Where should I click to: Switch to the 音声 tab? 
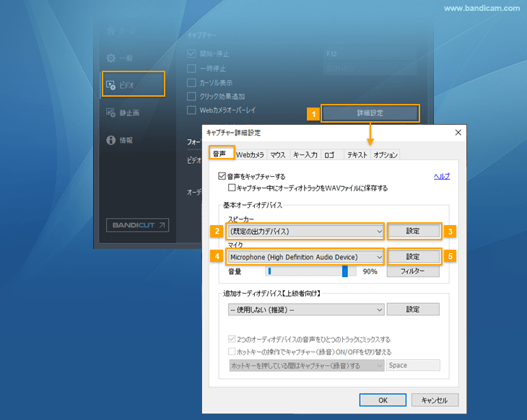(x=221, y=153)
